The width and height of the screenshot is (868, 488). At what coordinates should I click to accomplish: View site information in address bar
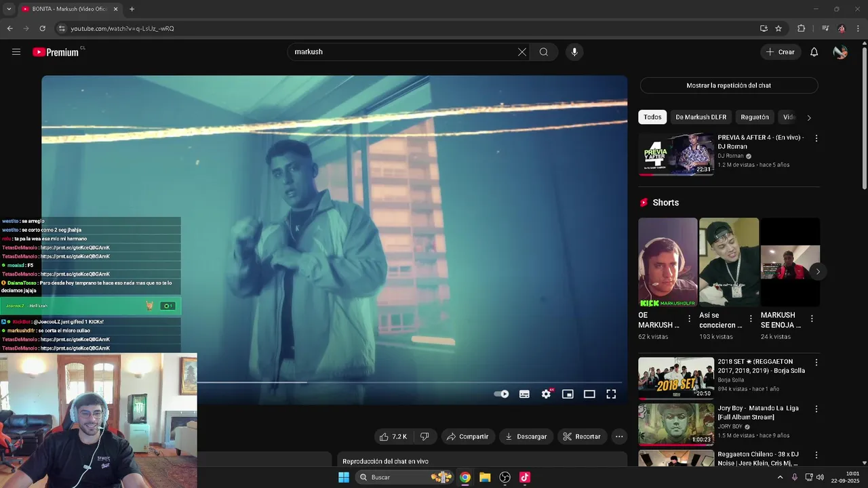click(x=62, y=28)
